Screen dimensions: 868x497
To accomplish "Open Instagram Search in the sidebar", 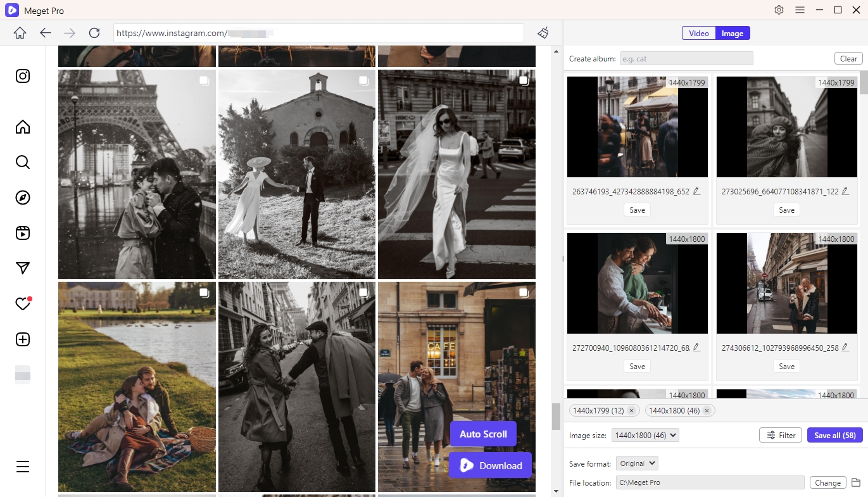I will [23, 162].
